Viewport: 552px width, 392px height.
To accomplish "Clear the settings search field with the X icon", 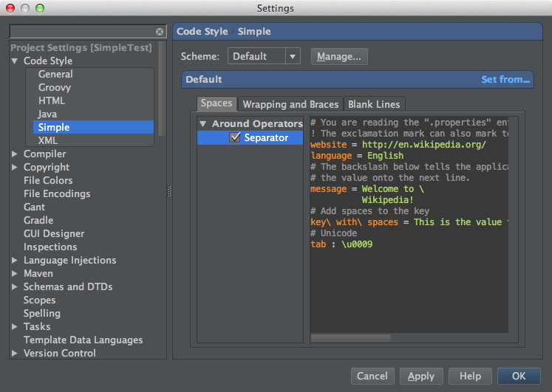I will pos(160,32).
